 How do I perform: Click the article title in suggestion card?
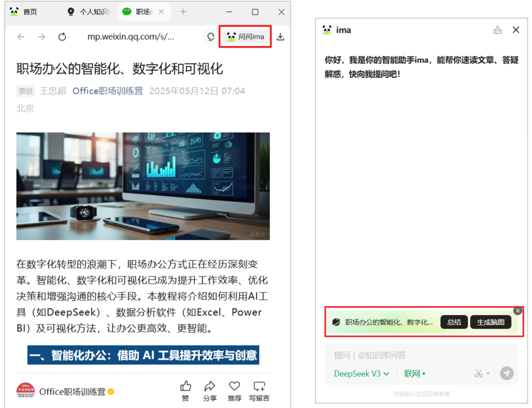pyautogui.click(x=389, y=322)
